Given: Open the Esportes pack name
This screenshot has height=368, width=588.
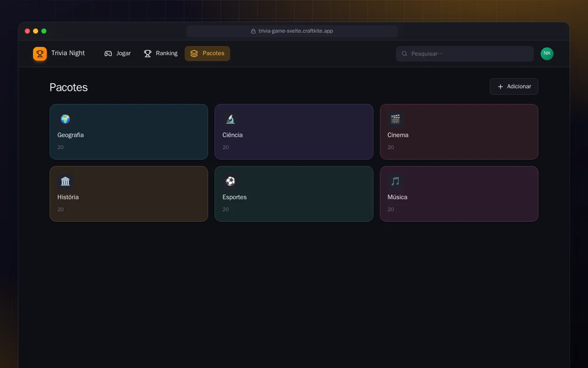Looking at the screenshot, I should pyautogui.click(x=235, y=197).
